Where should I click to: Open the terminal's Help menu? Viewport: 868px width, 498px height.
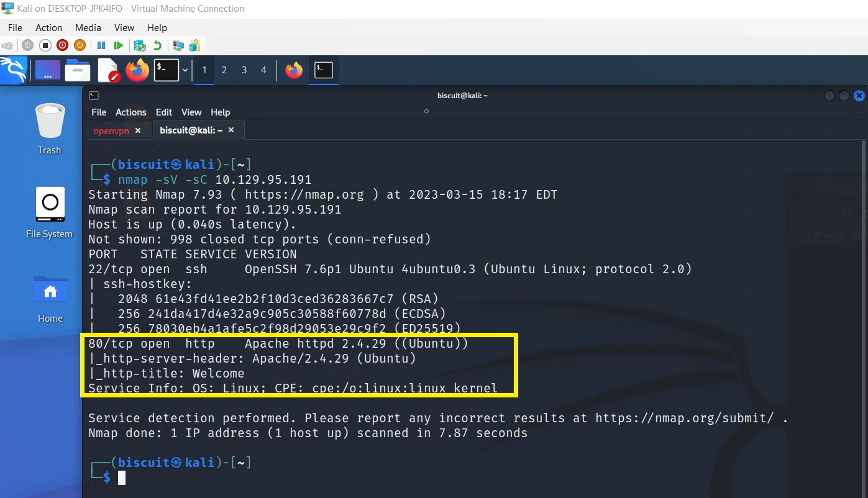point(221,112)
